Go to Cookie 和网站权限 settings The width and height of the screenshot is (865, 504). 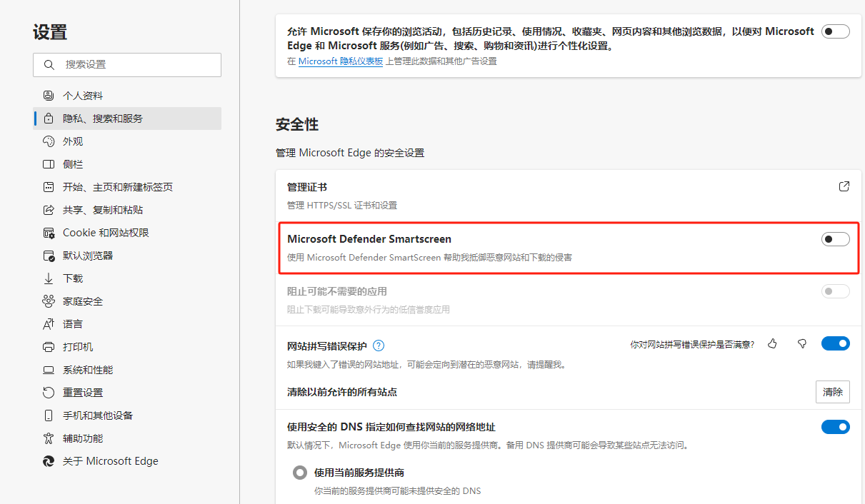coord(127,233)
